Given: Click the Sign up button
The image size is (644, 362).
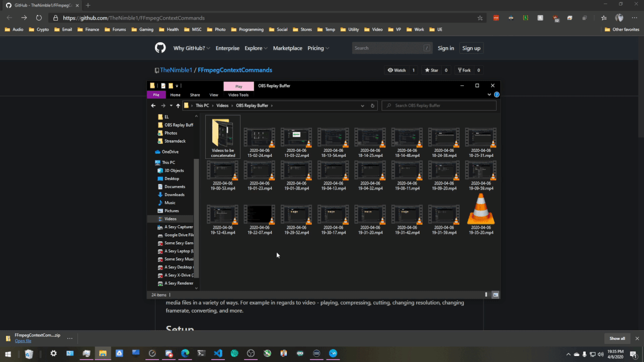Looking at the screenshot, I should pyautogui.click(x=471, y=48).
